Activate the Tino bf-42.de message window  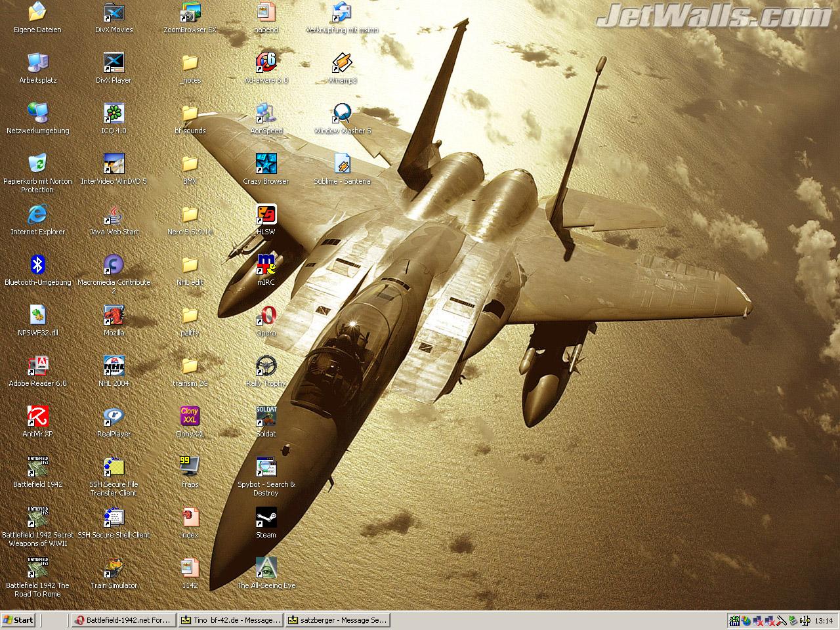click(230, 620)
